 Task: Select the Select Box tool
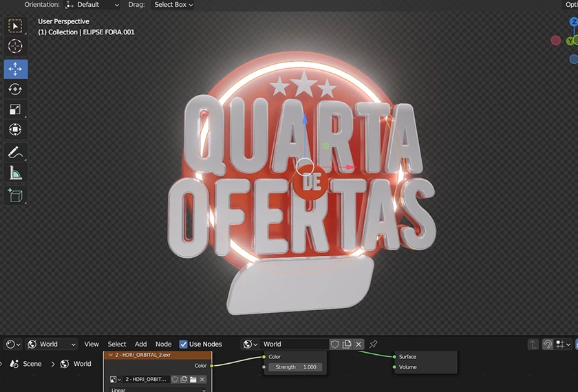(15, 26)
